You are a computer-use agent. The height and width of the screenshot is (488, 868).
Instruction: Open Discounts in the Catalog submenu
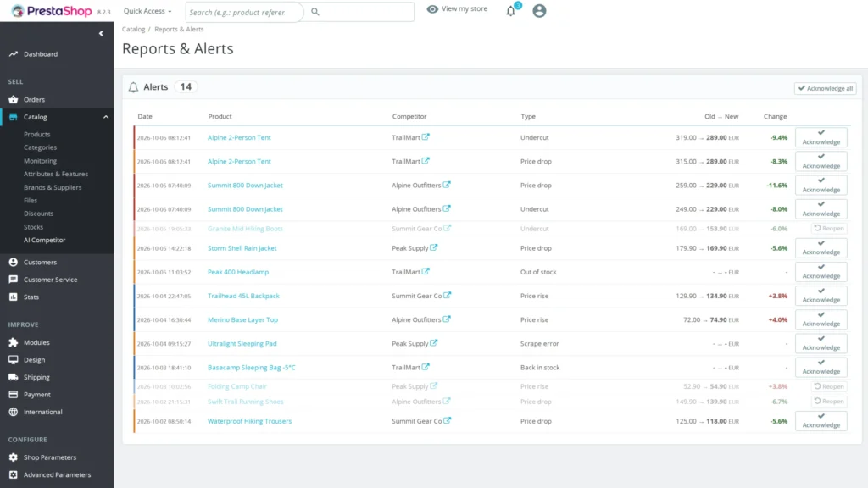point(38,213)
